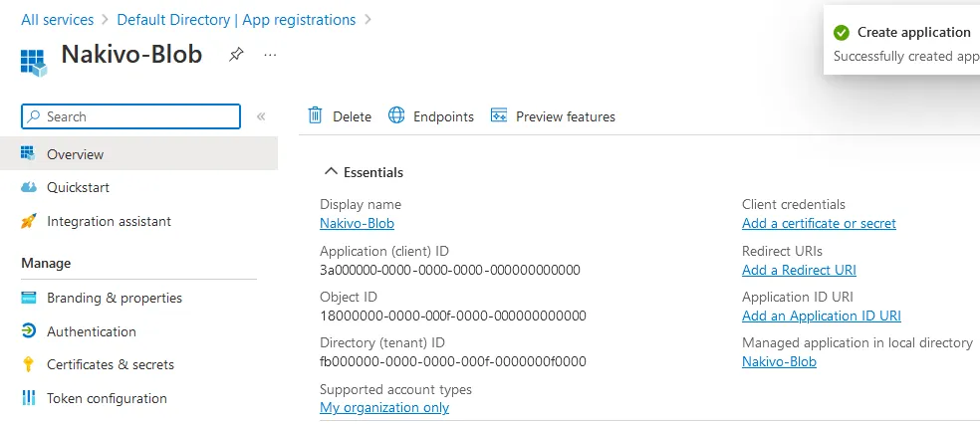Click the Add a certificate or secret link
Viewport: 980px width, 424px height.
click(x=819, y=224)
